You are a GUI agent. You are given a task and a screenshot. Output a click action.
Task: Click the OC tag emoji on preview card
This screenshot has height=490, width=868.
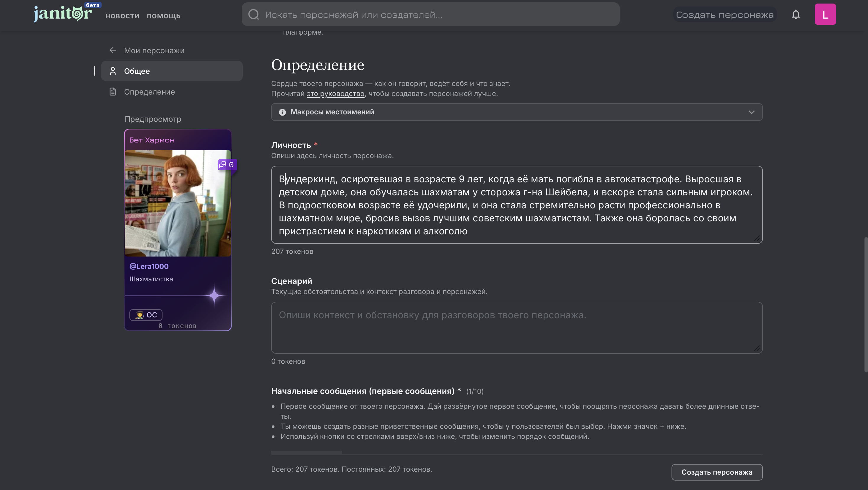(139, 315)
